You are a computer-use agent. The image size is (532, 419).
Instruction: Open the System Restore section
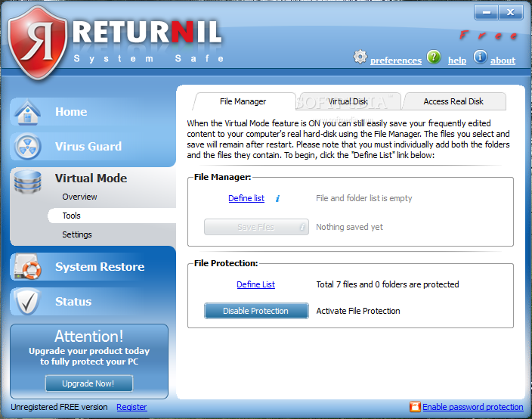(100, 267)
